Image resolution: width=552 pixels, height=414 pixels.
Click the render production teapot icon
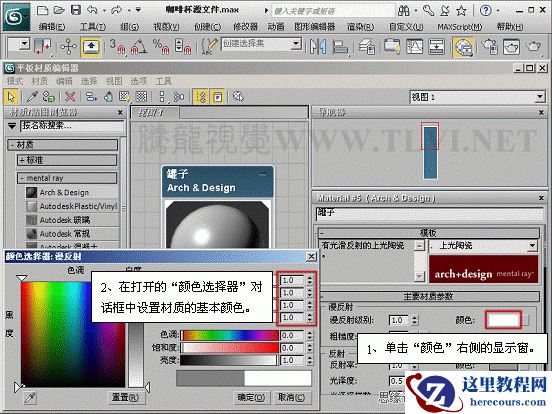pyautogui.click(x=534, y=47)
